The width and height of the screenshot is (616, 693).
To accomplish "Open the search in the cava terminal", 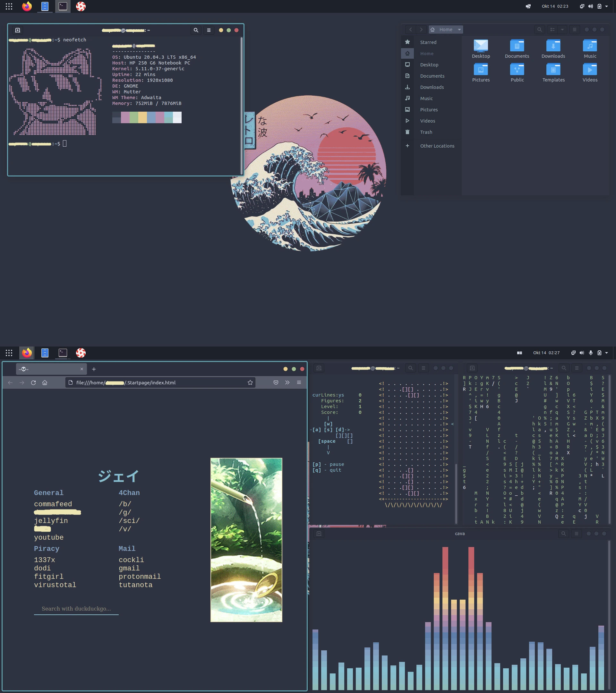I will 563,533.
